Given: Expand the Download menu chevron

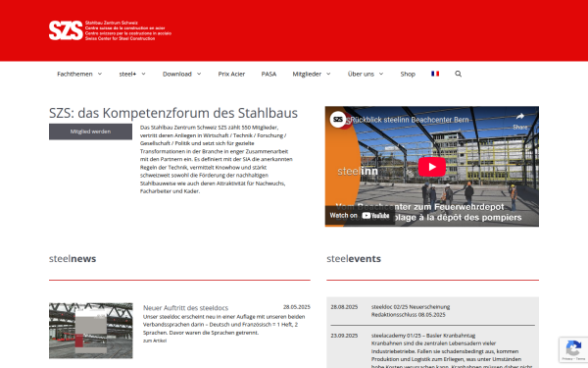Looking at the screenshot, I should (x=199, y=74).
